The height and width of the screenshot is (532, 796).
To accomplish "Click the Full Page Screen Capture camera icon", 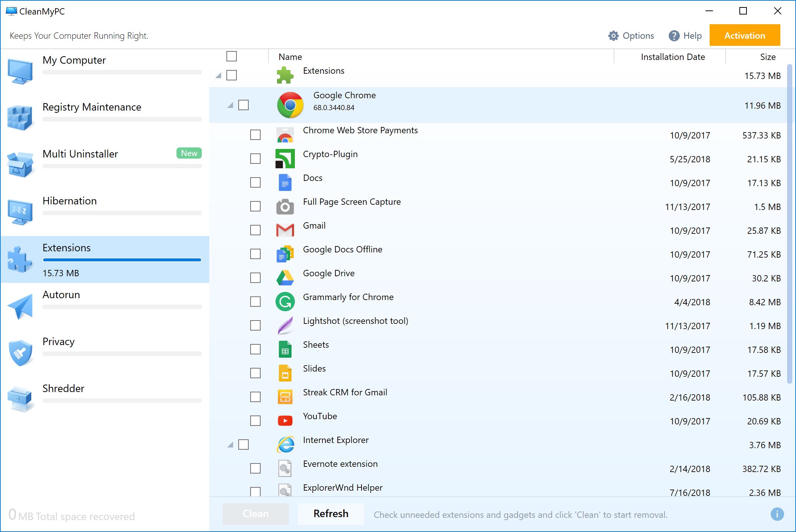I will tap(285, 206).
